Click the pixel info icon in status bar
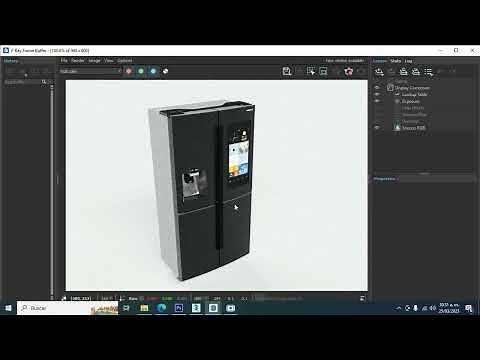The width and height of the screenshot is (480, 360). coord(64,298)
